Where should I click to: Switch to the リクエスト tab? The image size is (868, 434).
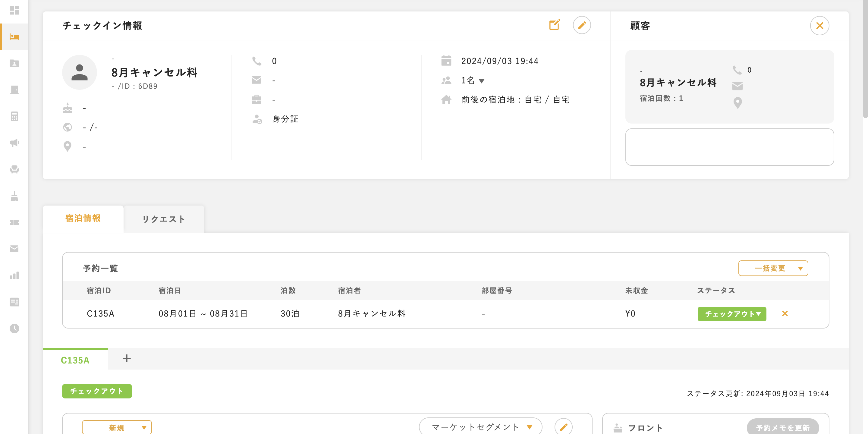[x=164, y=219]
